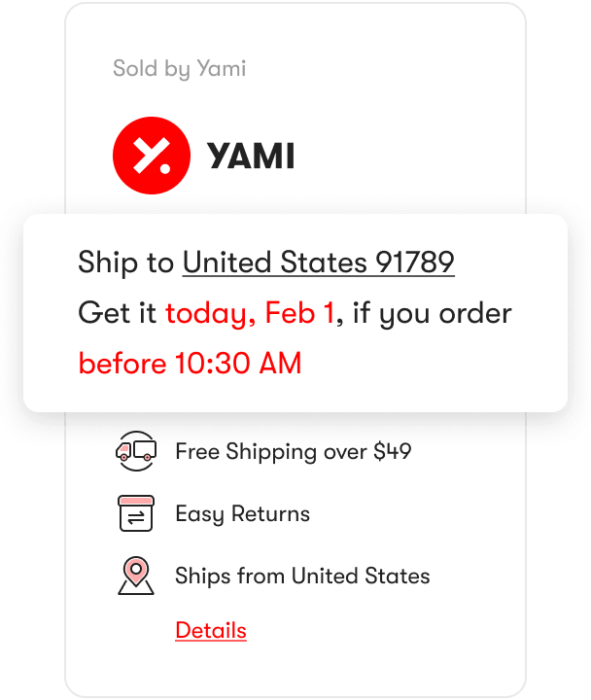The image size is (591, 700).
Task: Click the easy returns box icon
Action: point(136,513)
